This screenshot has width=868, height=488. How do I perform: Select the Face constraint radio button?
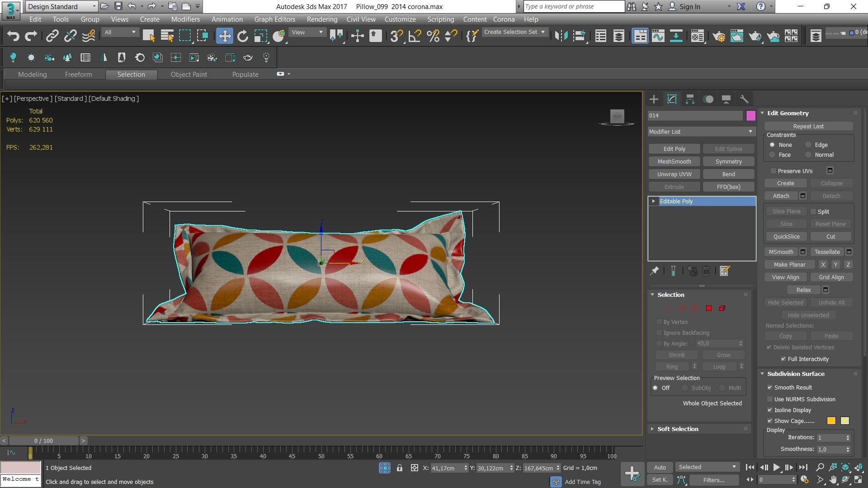point(772,155)
